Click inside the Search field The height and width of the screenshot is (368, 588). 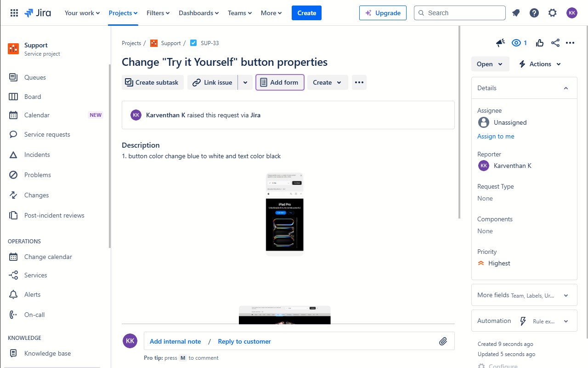pyautogui.click(x=459, y=13)
